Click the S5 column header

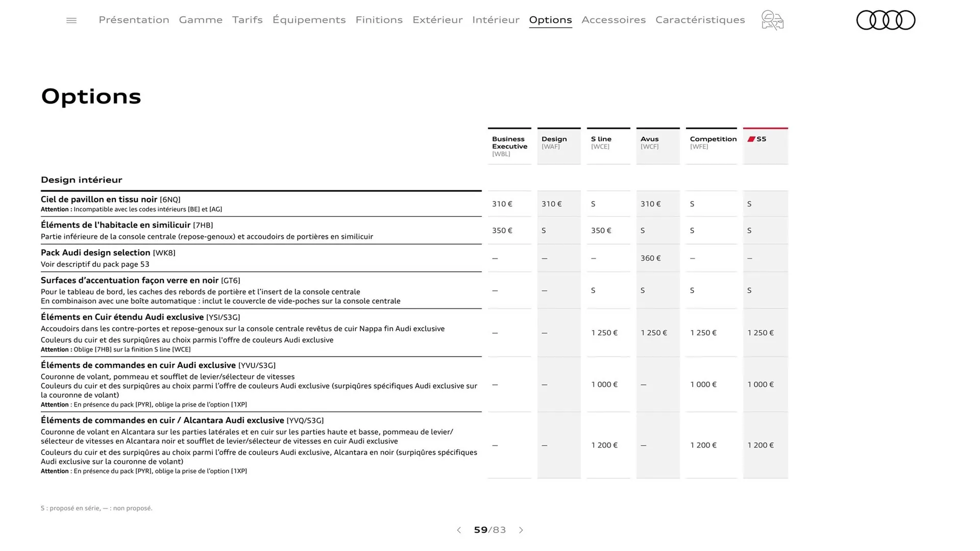pyautogui.click(x=766, y=146)
